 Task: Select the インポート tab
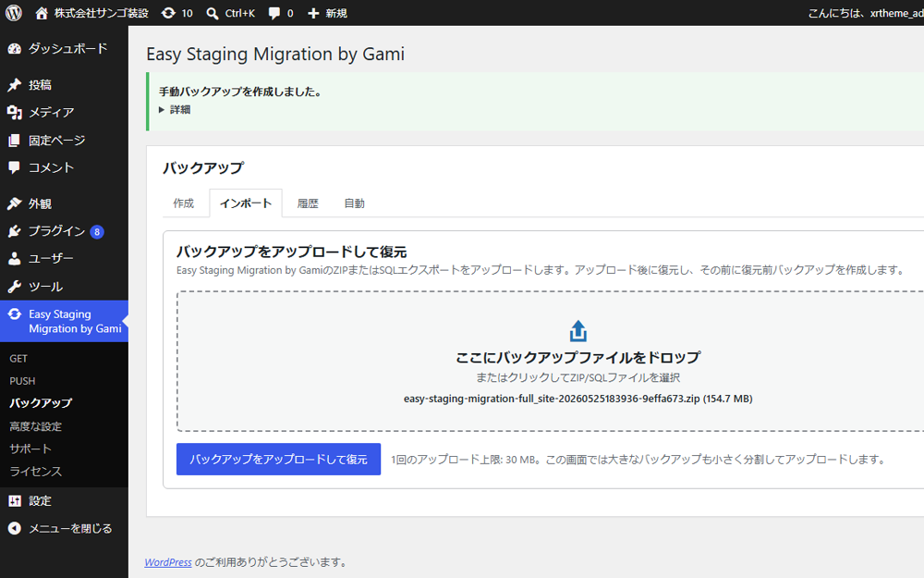point(246,203)
